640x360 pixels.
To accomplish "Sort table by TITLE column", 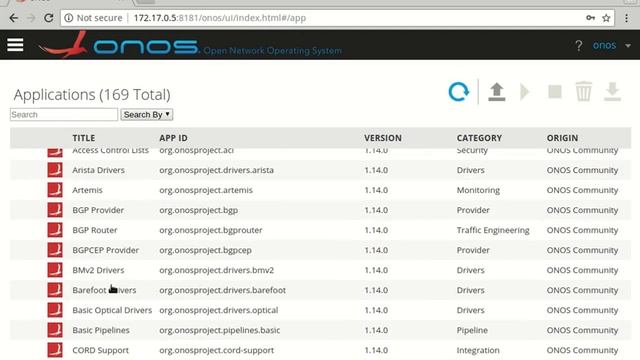I will coord(84,138).
